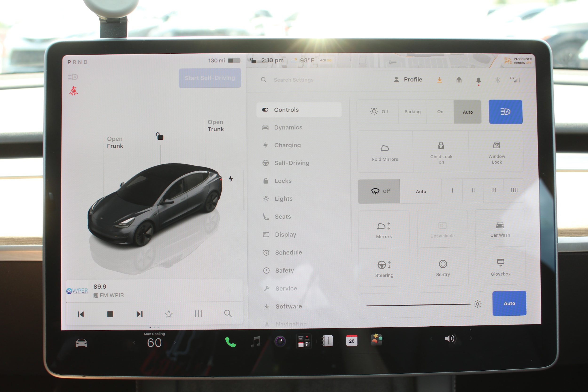This screenshot has height=392, width=588.
Task: Decrease cabin temperature with left chevron
Action: [x=135, y=343]
